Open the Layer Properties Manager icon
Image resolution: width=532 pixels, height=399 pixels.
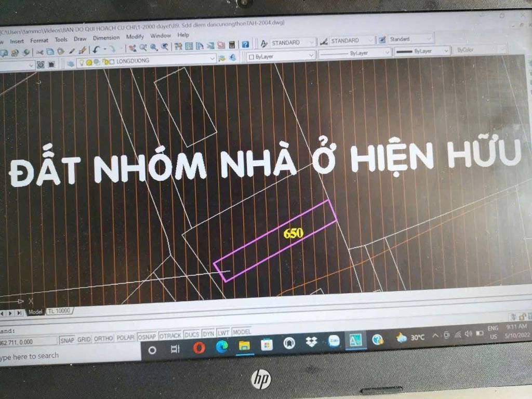coord(71,63)
